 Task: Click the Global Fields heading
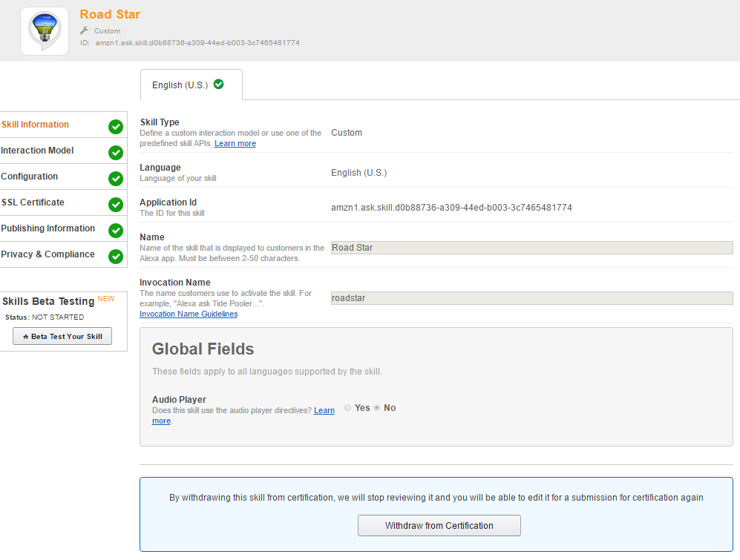click(x=203, y=349)
